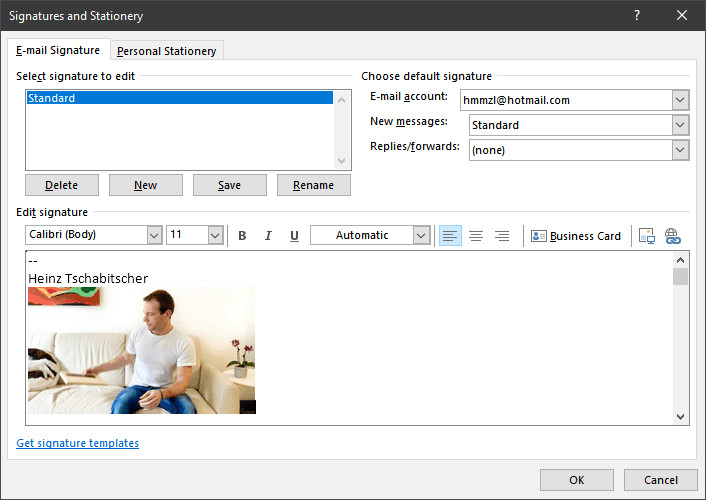The height and width of the screenshot is (500, 706).
Task: Click the editor scrollbar thumb
Action: pyautogui.click(x=680, y=277)
